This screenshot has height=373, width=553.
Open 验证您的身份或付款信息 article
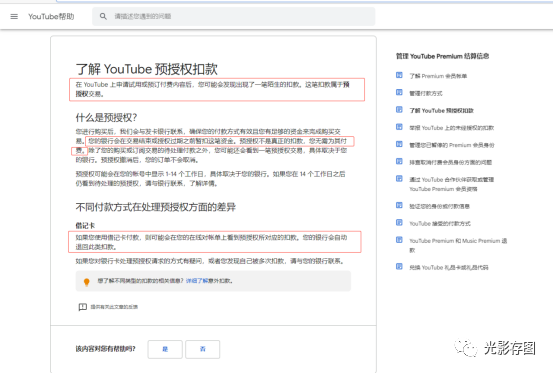(439, 206)
